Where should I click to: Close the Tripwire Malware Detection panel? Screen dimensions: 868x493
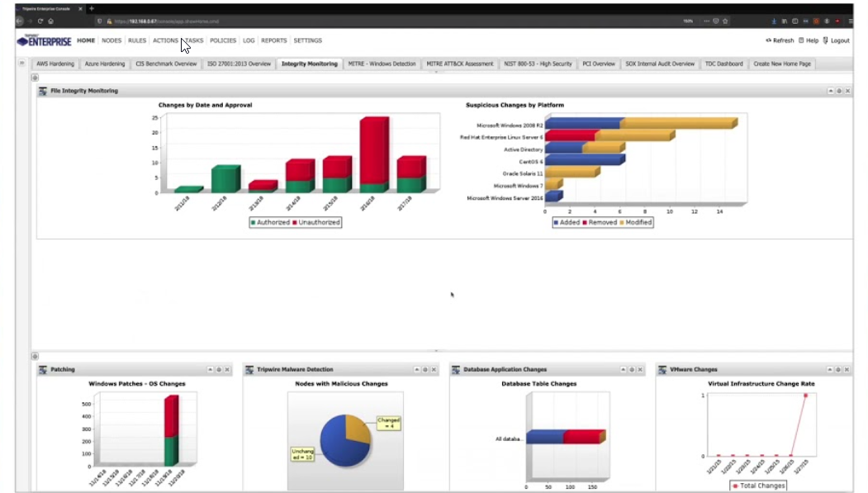434,370
